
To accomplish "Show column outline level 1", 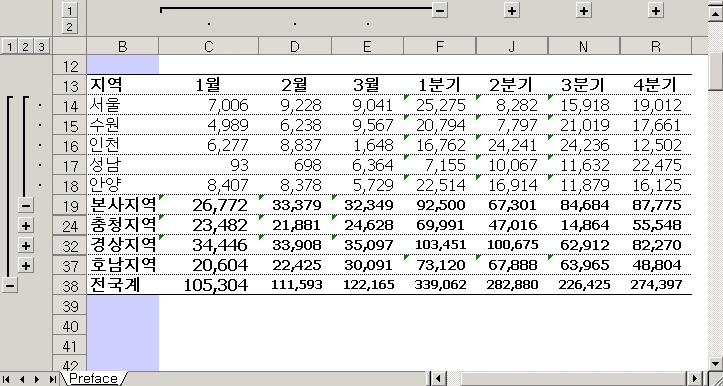I will tap(69, 10).
